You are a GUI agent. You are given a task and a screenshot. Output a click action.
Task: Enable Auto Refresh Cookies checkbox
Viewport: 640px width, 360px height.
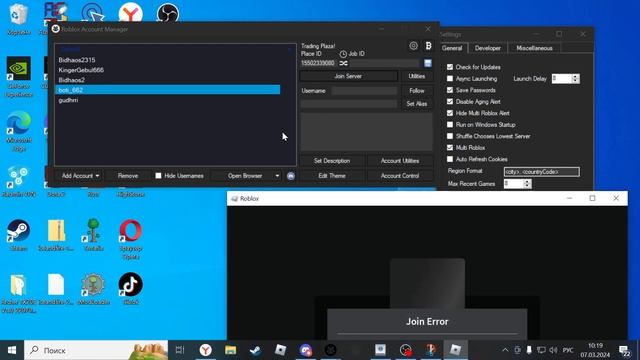pyautogui.click(x=450, y=159)
